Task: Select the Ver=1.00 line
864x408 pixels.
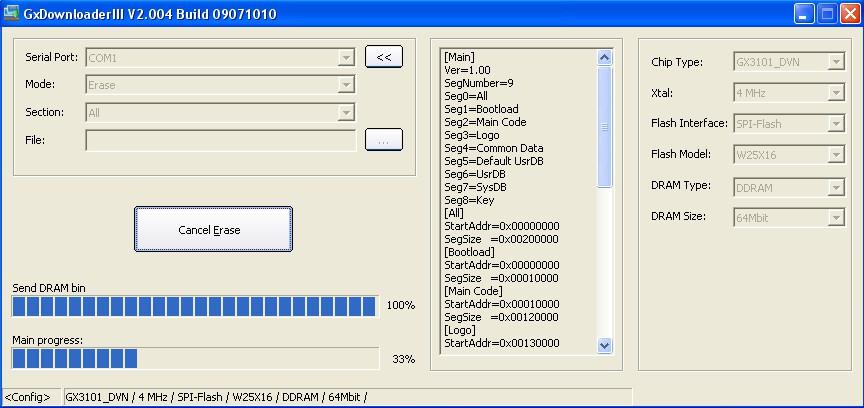Action: pyautogui.click(x=467, y=70)
